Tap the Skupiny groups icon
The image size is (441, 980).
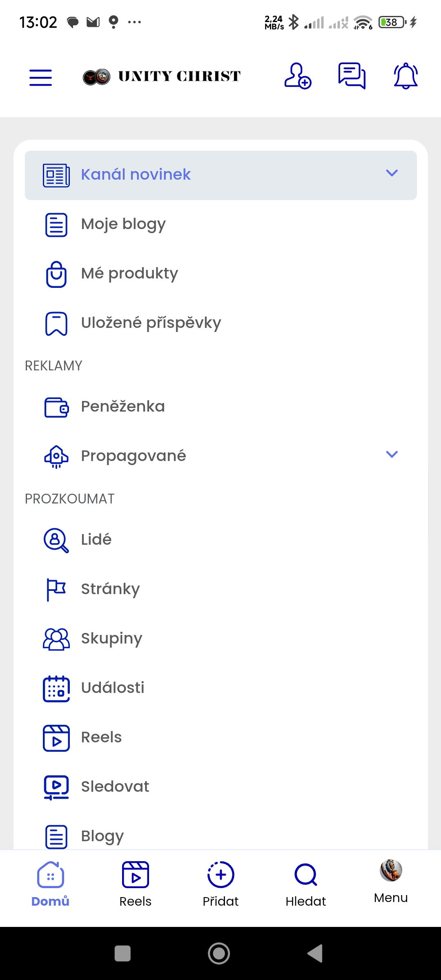click(x=56, y=639)
